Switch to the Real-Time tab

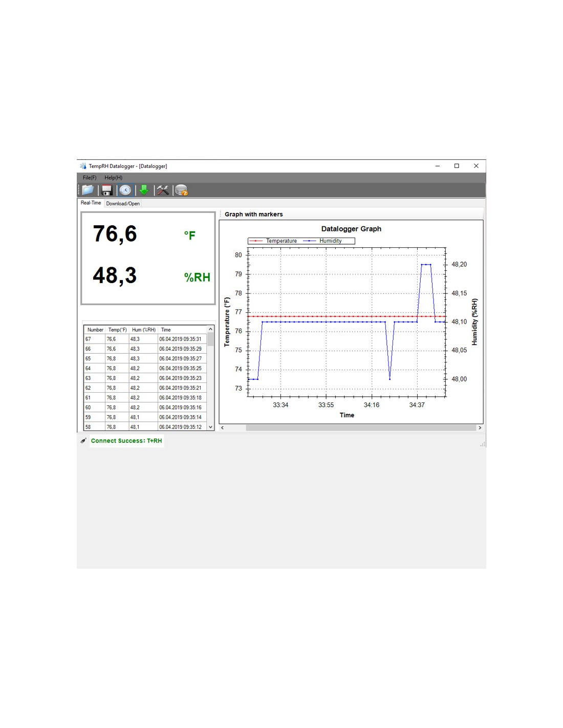91,203
